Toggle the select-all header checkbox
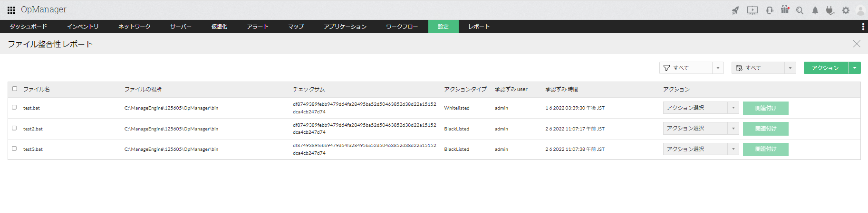868x213 pixels. click(x=15, y=89)
